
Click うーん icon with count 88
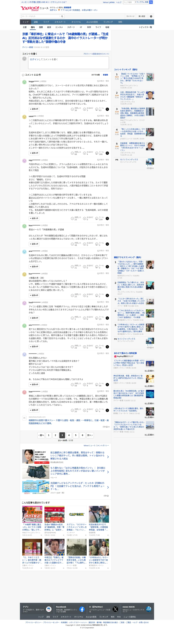coord(97,385)
